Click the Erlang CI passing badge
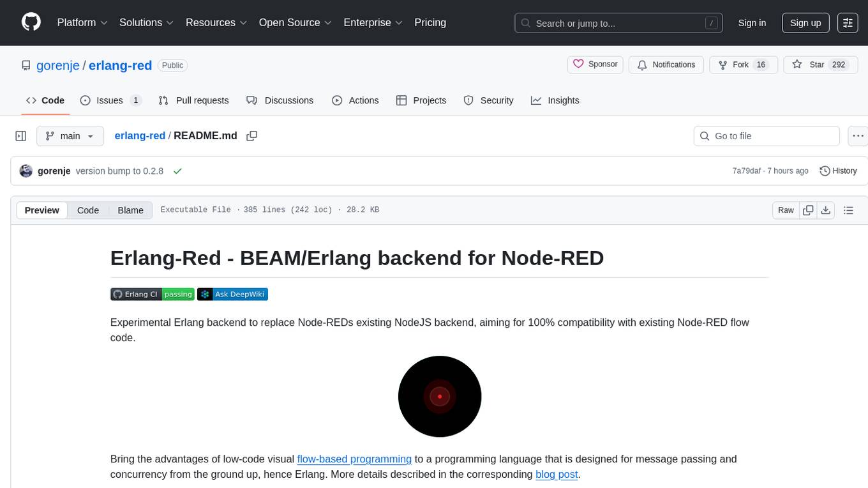This screenshot has width=868, height=488. 153,294
